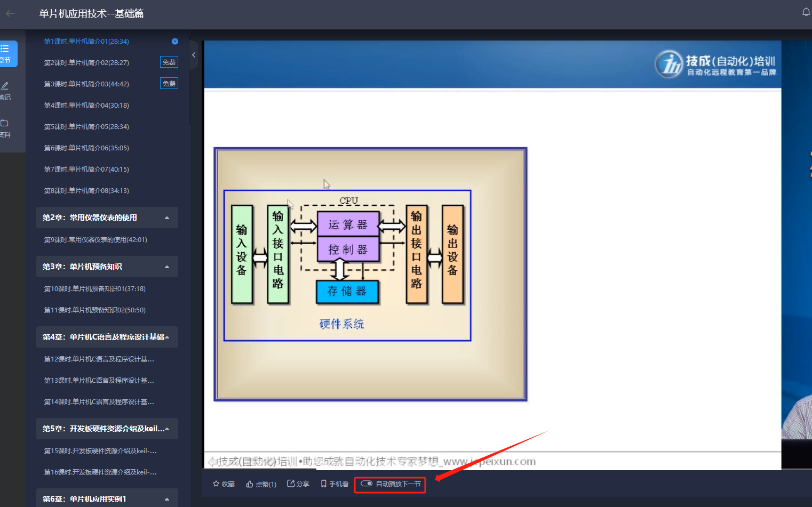
Task: Open notifications bell icon
Action: (x=806, y=12)
